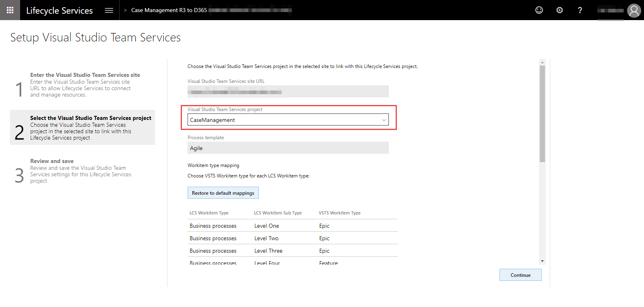
Task: Click the Lifecycle Services title
Action: [x=60, y=10]
